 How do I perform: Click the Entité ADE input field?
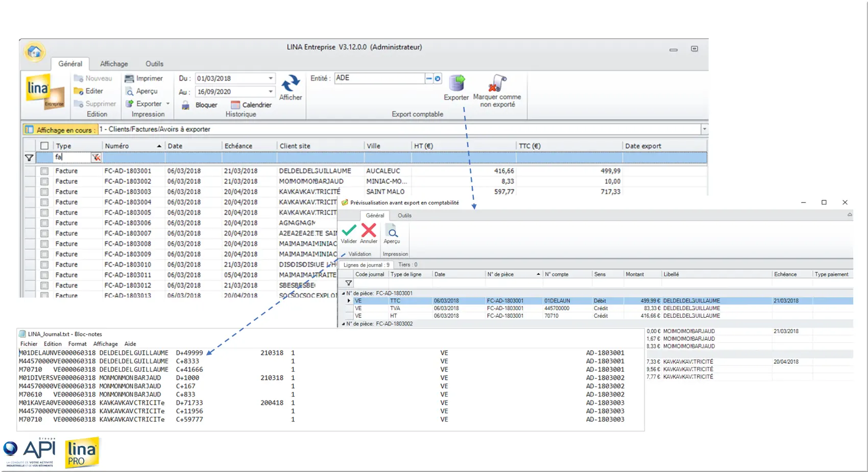click(379, 78)
